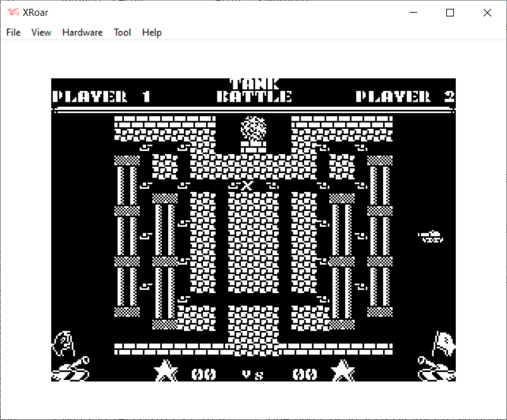Viewport: 507px width, 420px height.
Task: Open the File menu
Action: click(13, 32)
